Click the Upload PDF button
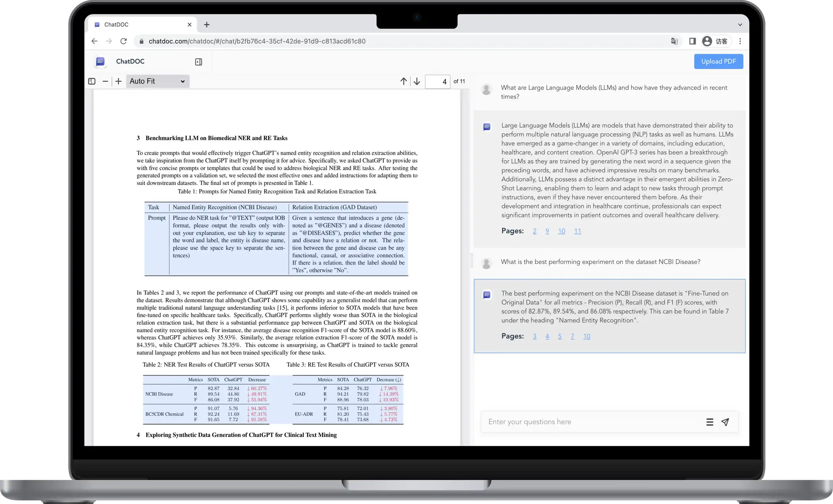This screenshot has height=504, width=833. pos(718,61)
